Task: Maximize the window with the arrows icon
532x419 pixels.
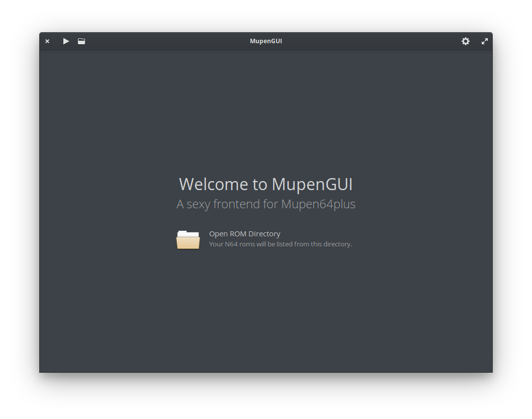Action: tap(485, 41)
